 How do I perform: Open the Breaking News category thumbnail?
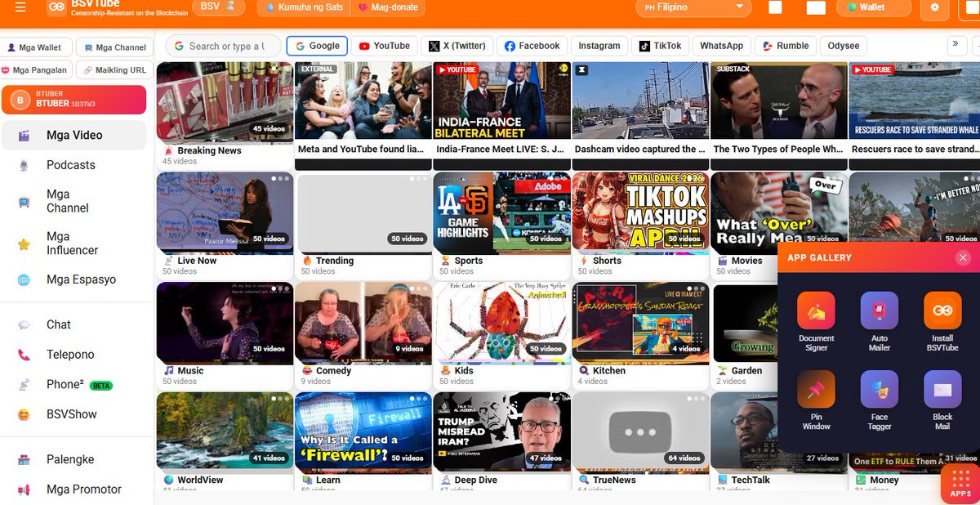(225, 103)
